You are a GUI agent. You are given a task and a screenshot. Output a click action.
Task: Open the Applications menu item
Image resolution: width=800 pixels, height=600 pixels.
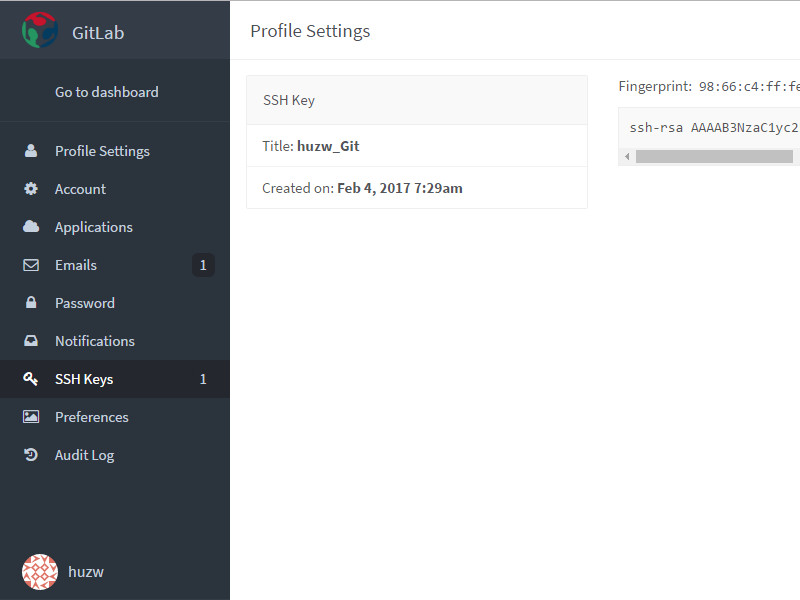tap(93, 227)
